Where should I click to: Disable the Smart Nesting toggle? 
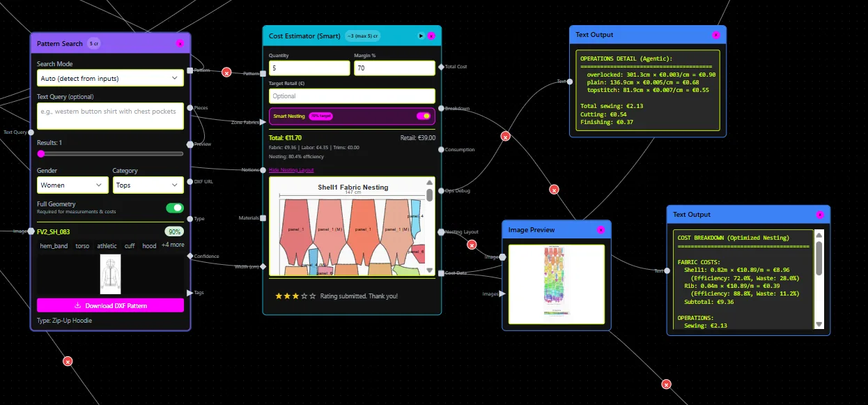(423, 116)
